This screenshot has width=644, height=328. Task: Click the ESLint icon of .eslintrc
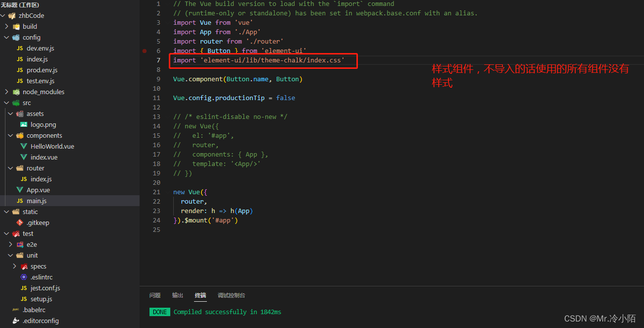24,277
